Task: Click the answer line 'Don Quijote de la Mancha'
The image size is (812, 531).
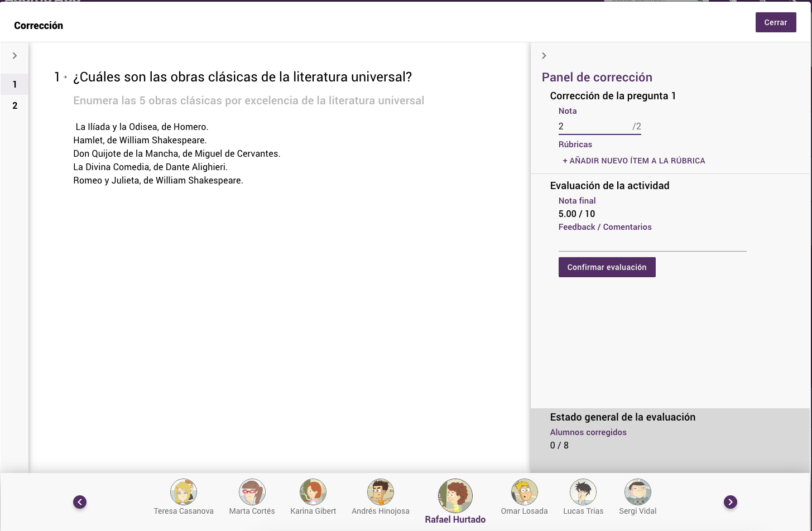Action: click(177, 154)
